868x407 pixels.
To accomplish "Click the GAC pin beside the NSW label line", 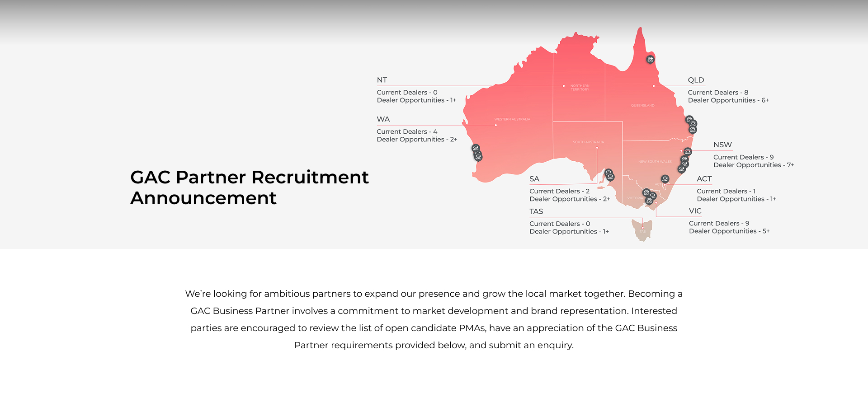I will 688,152.
